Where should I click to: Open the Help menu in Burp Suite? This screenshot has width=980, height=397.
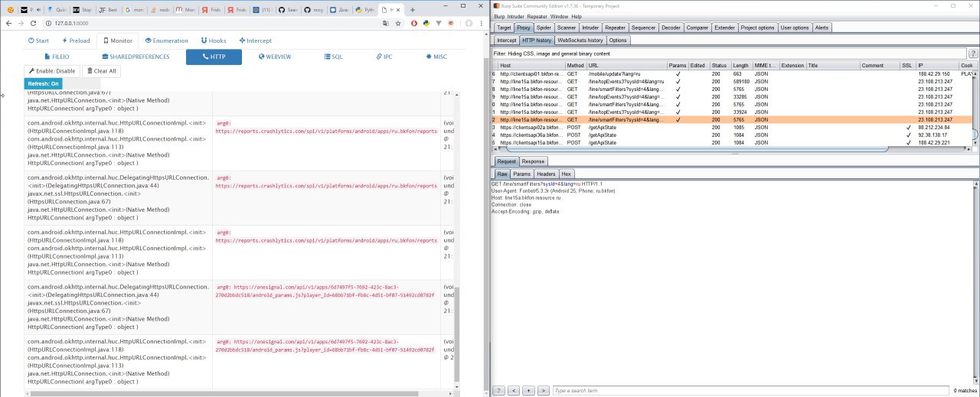(x=577, y=16)
